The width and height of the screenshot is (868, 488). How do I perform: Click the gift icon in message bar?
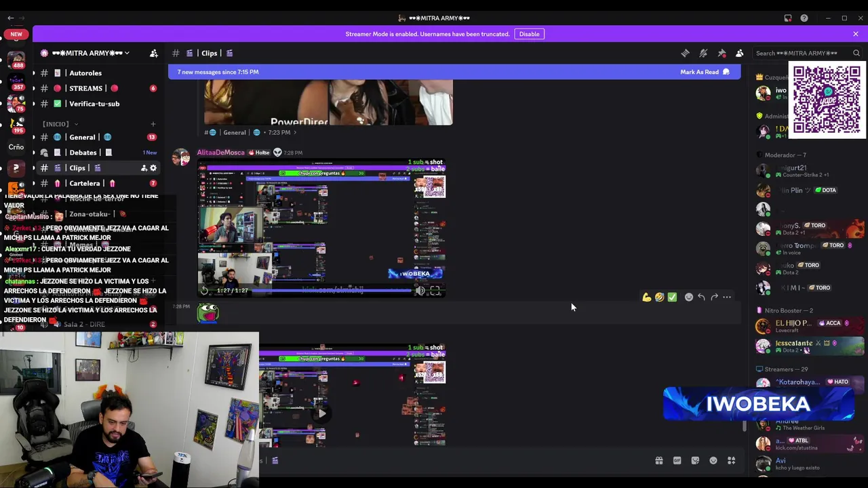click(x=658, y=461)
